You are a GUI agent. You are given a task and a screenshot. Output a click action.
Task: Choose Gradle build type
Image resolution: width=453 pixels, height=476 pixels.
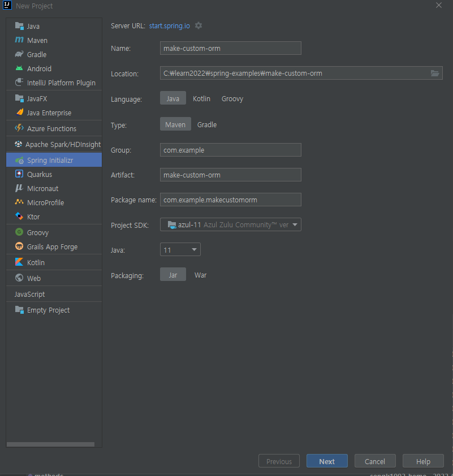(x=207, y=124)
